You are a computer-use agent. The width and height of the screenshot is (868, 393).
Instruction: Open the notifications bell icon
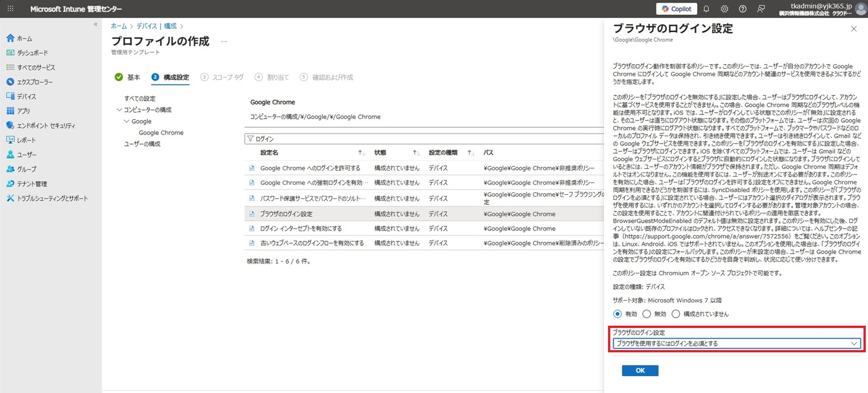point(706,9)
